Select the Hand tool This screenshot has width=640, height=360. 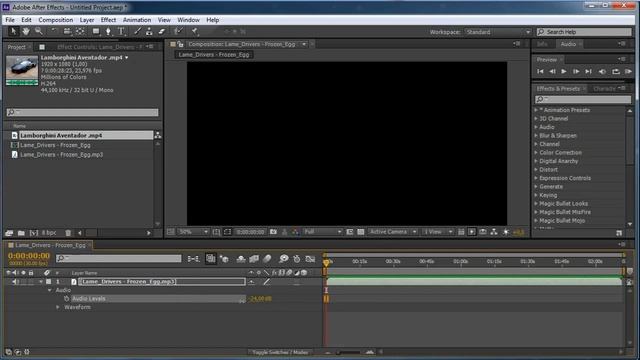click(26, 31)
